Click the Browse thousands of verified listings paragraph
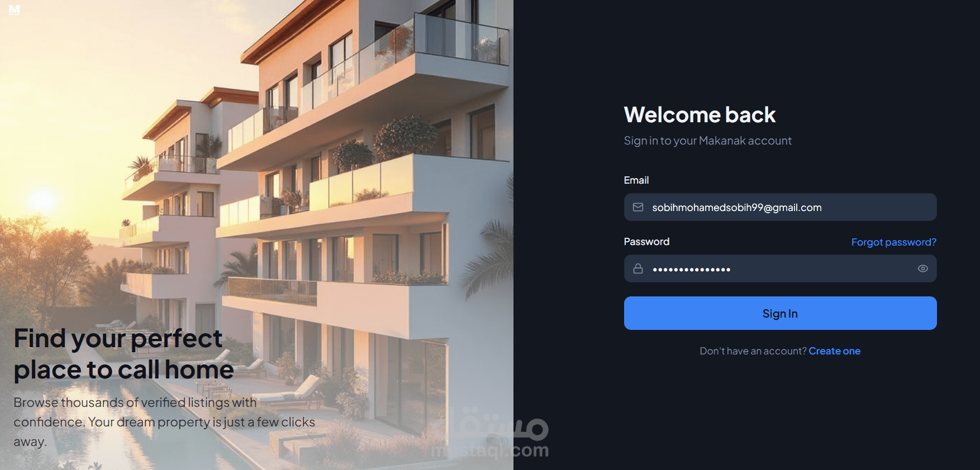 (x=164, y=422)
